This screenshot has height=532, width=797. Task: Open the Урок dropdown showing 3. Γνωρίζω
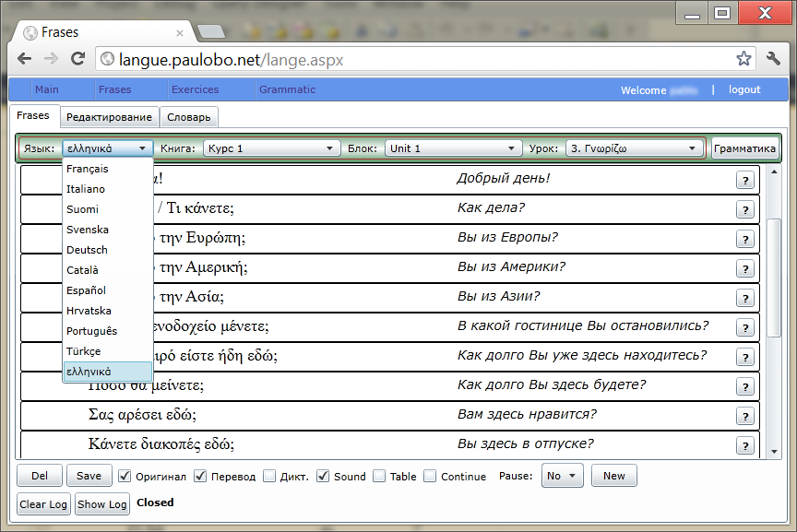(x=635, y=148)
